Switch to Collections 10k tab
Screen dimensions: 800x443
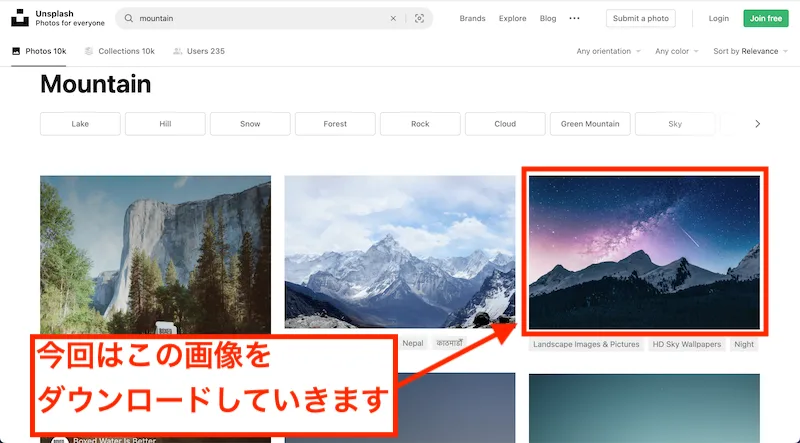119,51
